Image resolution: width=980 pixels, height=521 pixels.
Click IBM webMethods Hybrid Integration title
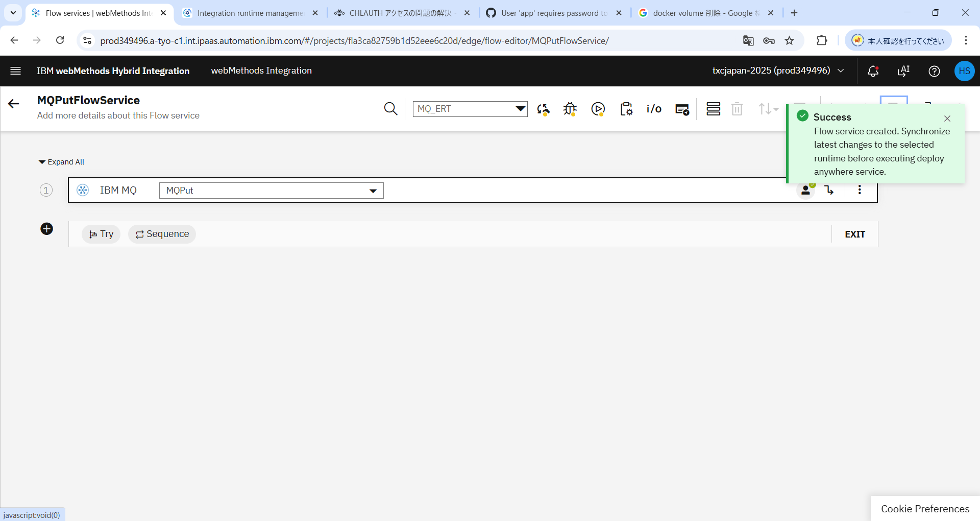tap(113, 71)
